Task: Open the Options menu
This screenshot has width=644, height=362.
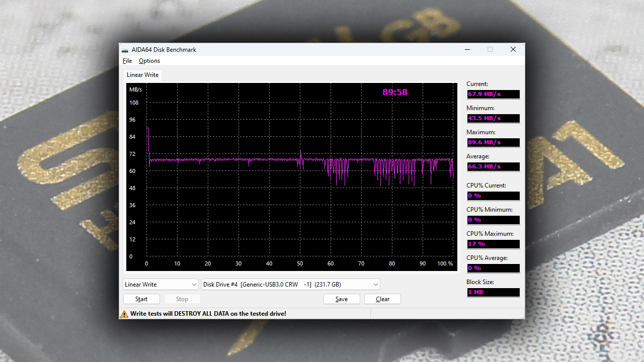Action: point(149,61)
